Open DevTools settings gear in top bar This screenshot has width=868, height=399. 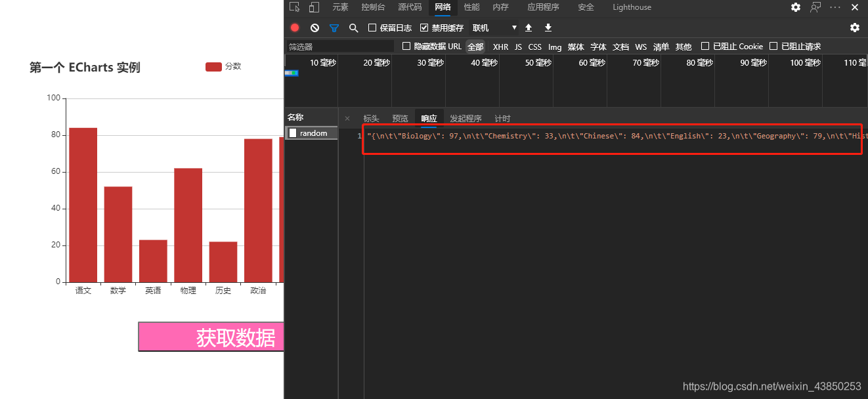tap(795, 7)
